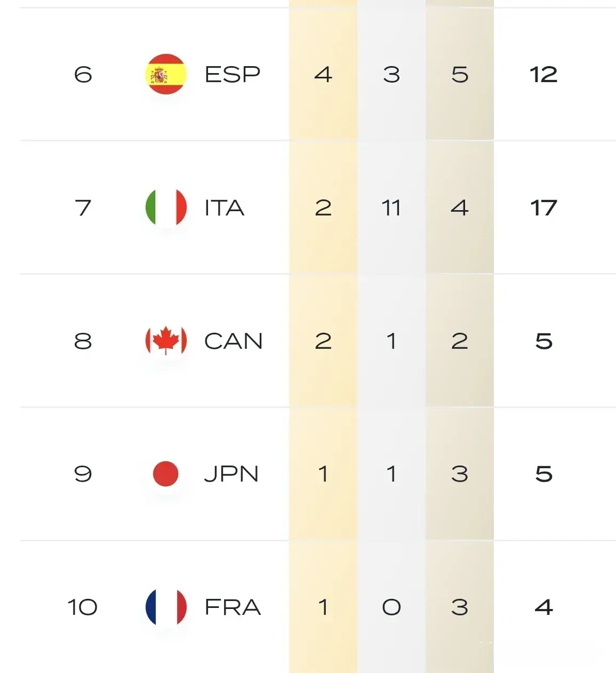The image size is (616, 673).
Task: Select rank number 8 for Canada
Action: 83,341
